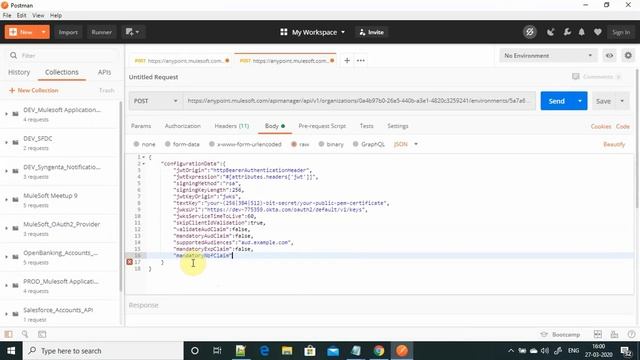Click the help question mark icon
The width and height of the screenshot is (640, 360).
(631, 334)
